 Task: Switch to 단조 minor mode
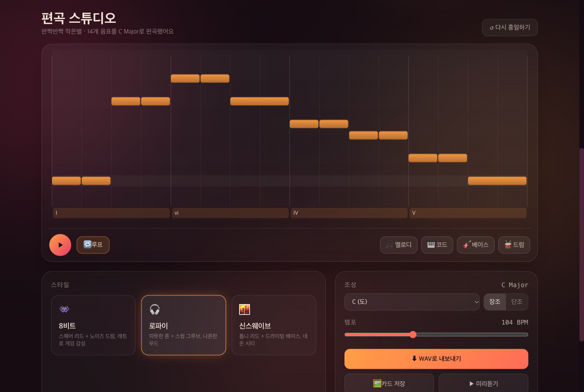point(517,302)
